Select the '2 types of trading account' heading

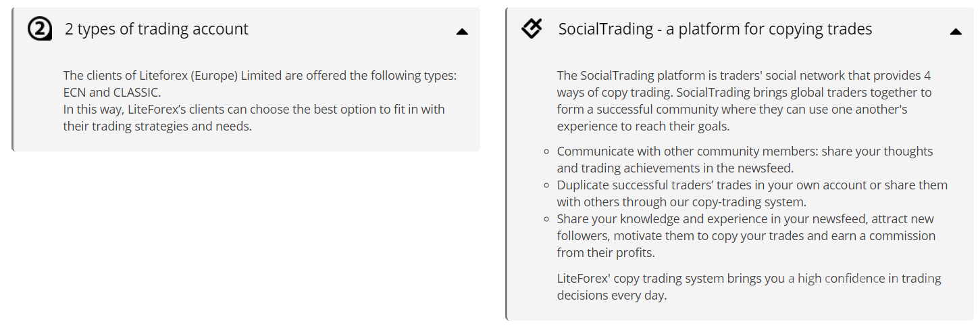tap(156, 29)
